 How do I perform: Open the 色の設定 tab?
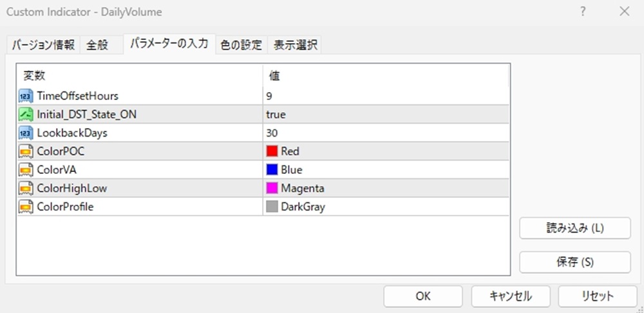click(241, 45)
